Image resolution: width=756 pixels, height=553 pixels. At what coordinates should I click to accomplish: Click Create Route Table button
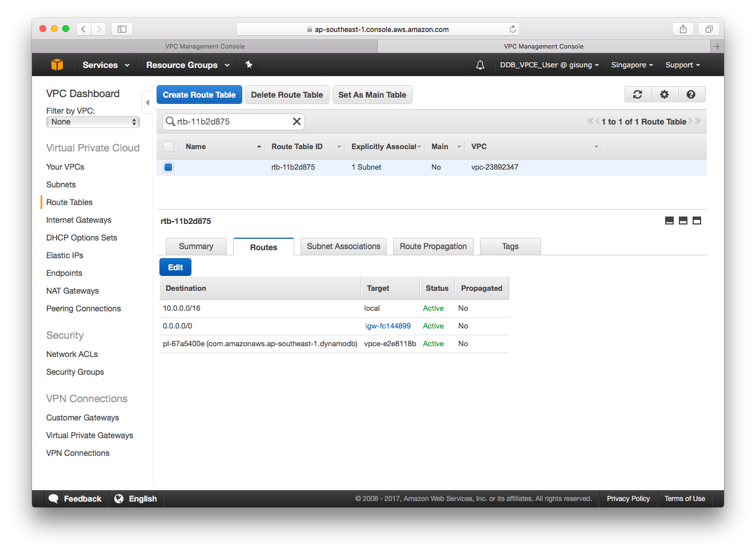(199, 95)
